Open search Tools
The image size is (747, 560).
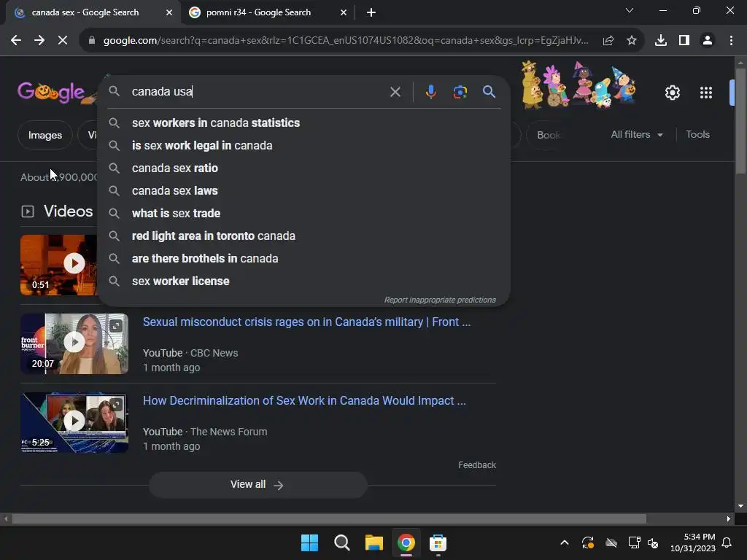pyautogui.click(x=697, y=135)
